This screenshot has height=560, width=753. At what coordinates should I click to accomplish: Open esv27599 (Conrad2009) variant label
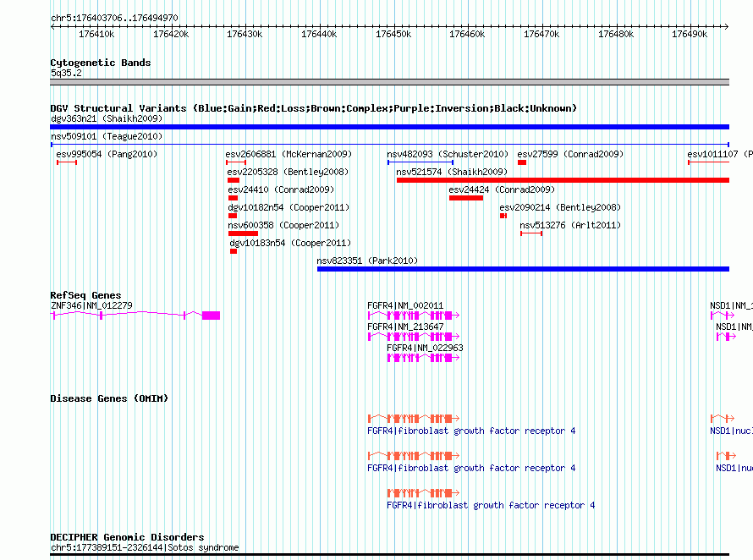click(570, 154)
